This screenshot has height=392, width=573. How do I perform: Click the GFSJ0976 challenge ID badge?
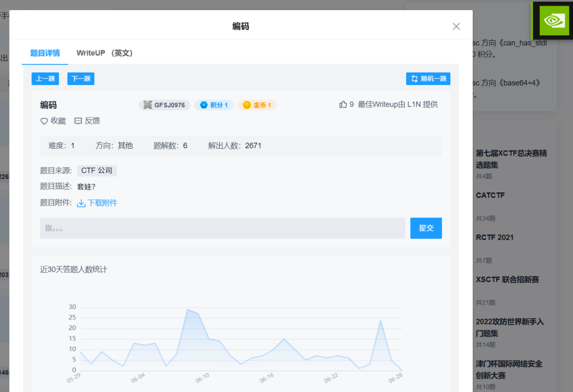click(164, 105)
